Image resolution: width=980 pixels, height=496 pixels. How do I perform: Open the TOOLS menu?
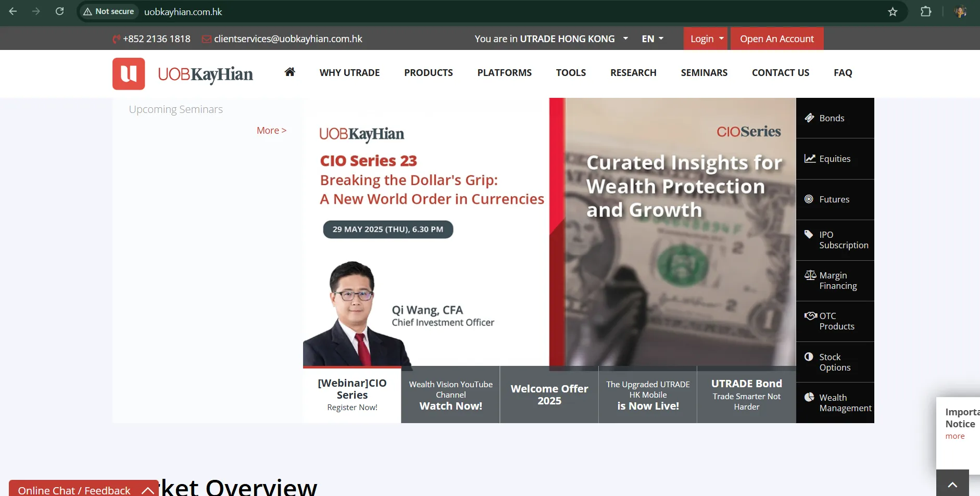point(571,73)
